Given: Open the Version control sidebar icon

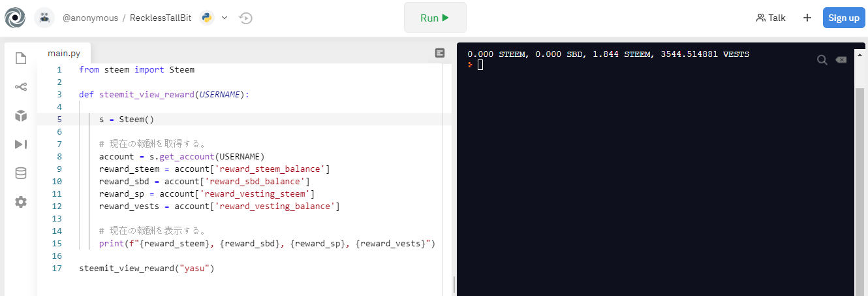Looking at the screenshot, I should click(x=21, y=87).
